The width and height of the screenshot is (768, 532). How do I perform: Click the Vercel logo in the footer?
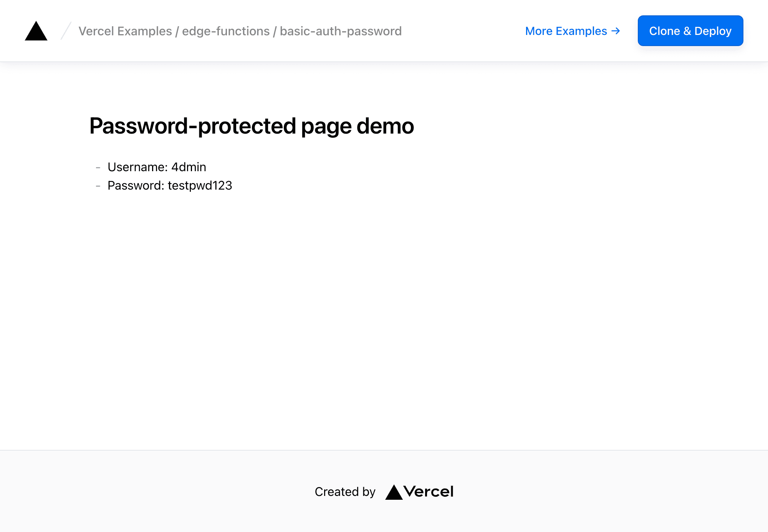[420, 492]
